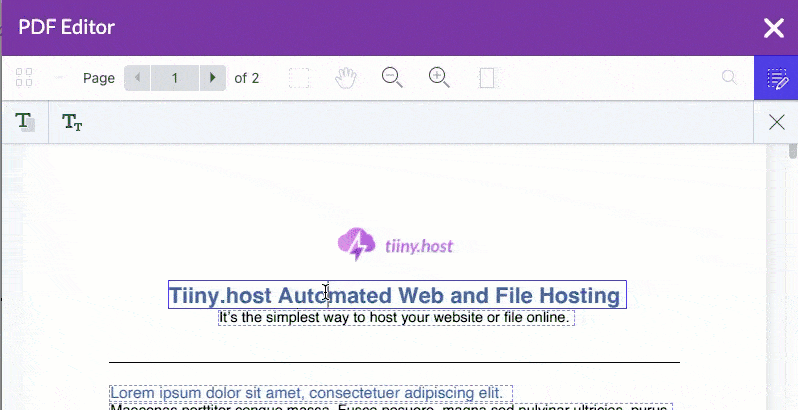Select the add text tool
This screenshot has height=410, width=798.
click(24, 122)
